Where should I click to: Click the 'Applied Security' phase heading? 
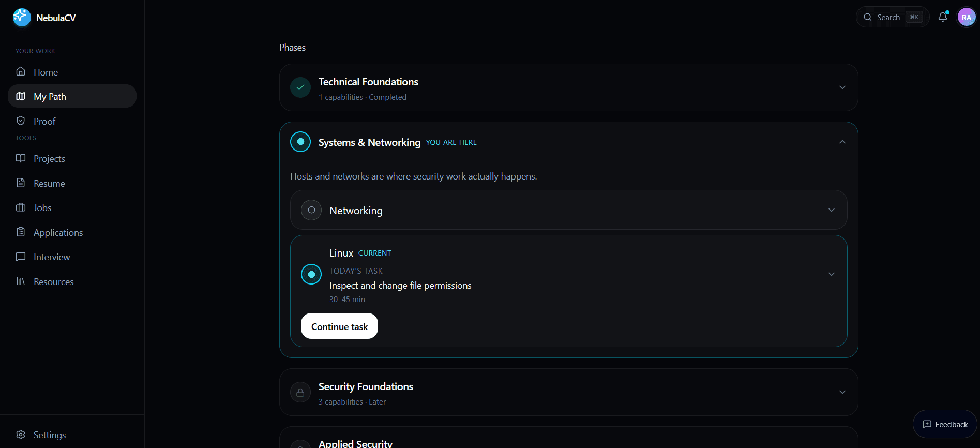[355, 443]
